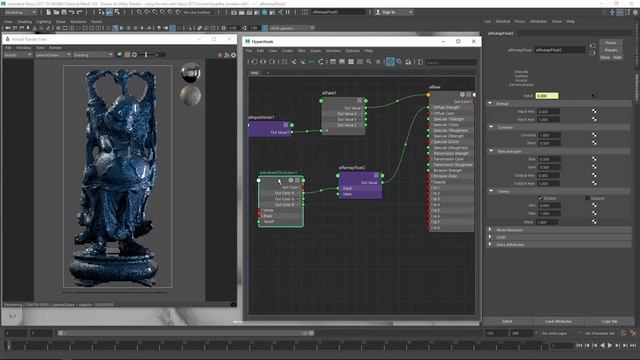Click the Copy Tab button
This screenshot has width=640, height=360.
point(609,322)
